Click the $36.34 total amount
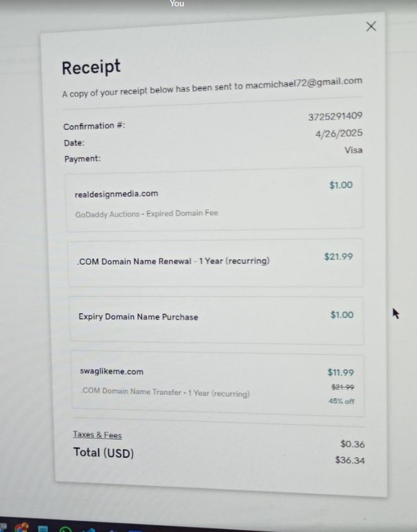 350,460
